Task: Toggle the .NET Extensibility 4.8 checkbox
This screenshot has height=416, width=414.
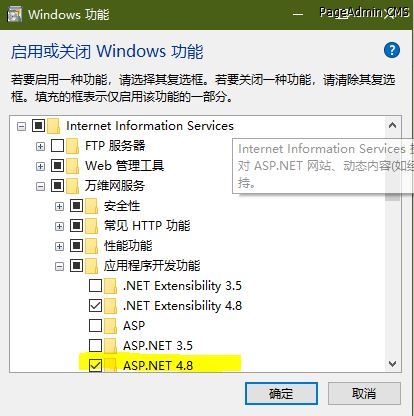Action: [x=95, y=305]
